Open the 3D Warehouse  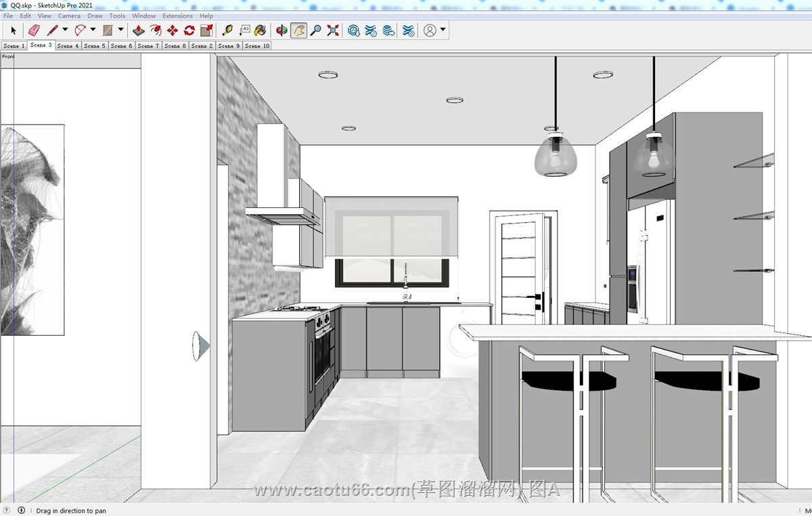click(354, 30)
